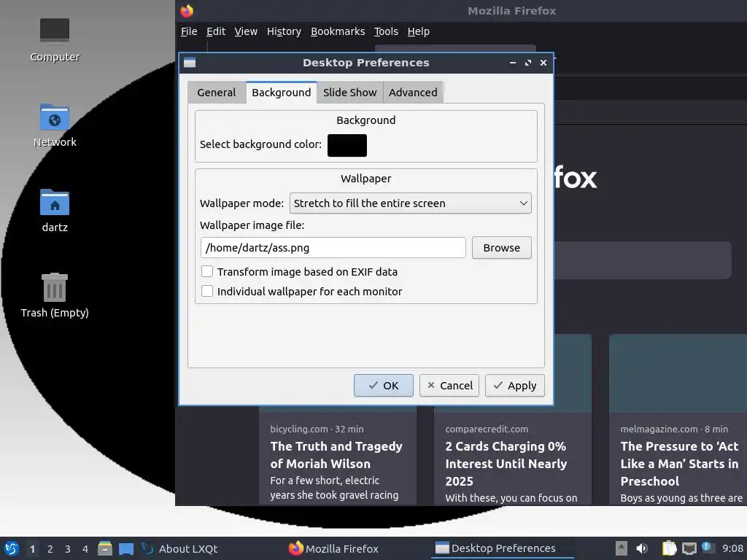Open the Trash (Empty) desktop icon
Image resolution: width=747 pixels, height=560 pixels.
(55, 295)
